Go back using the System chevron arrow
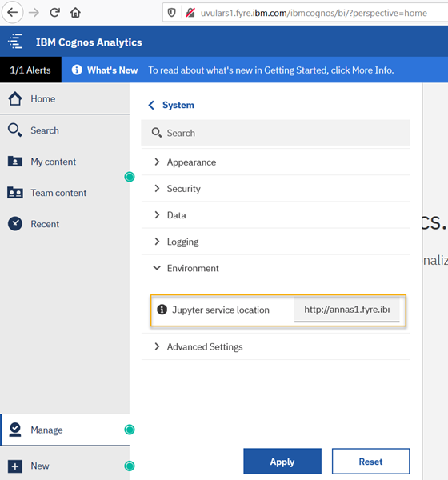The image size is (448, 480). pyautogui.click(x=151, y=105)
